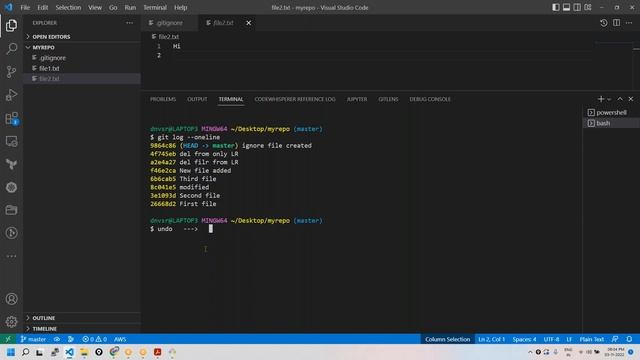Open the Edit menu
Image resolution: width=640 pixels, height=360 pixels.
(x=42, y=7)
